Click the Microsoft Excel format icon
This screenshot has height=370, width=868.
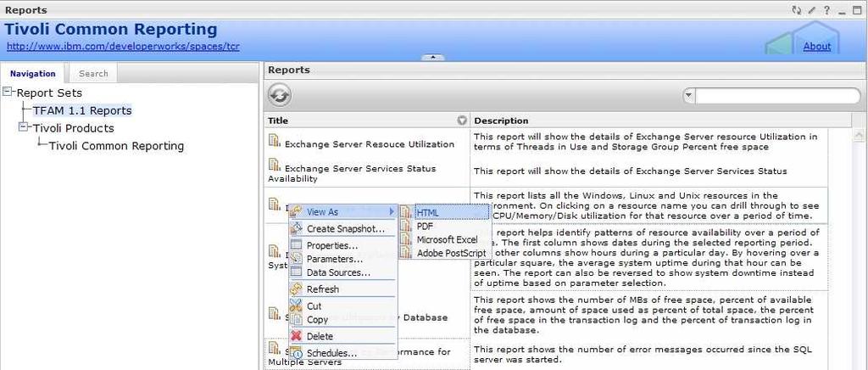coord(407,239)
